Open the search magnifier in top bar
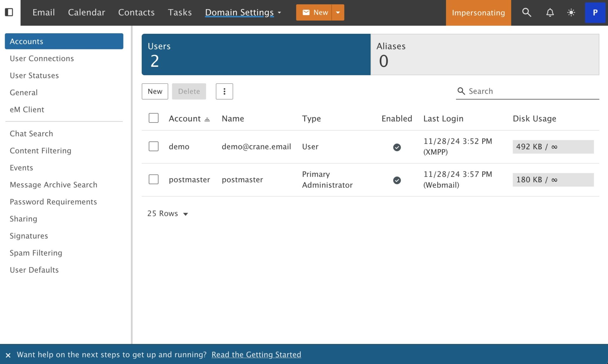Screen dimensions: 608x364 [x=526, y=12]
